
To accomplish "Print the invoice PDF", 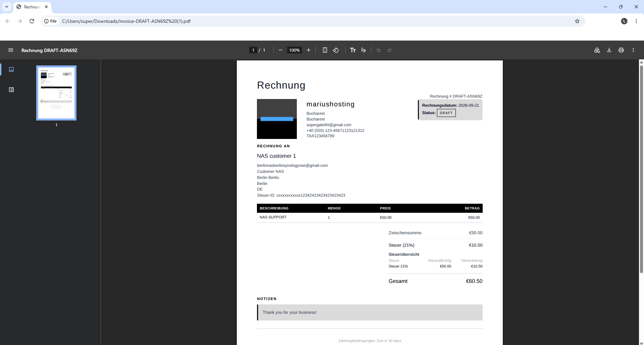I will 621,50.
